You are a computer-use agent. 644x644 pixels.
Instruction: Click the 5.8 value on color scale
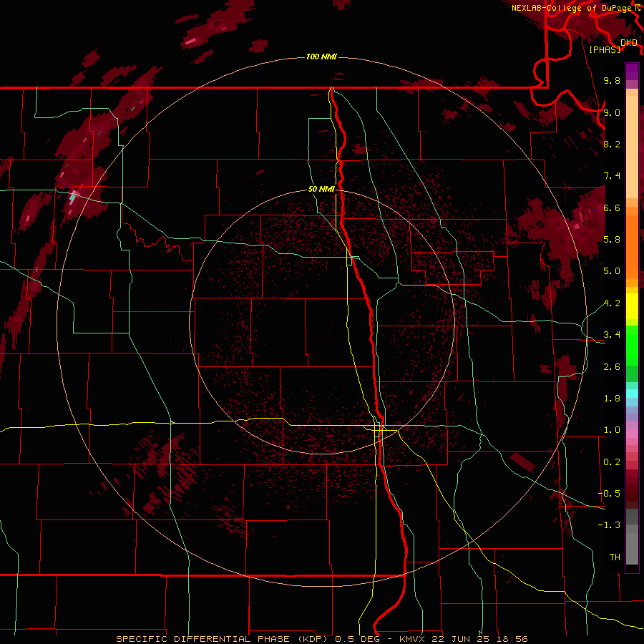[x=612, y=240]
